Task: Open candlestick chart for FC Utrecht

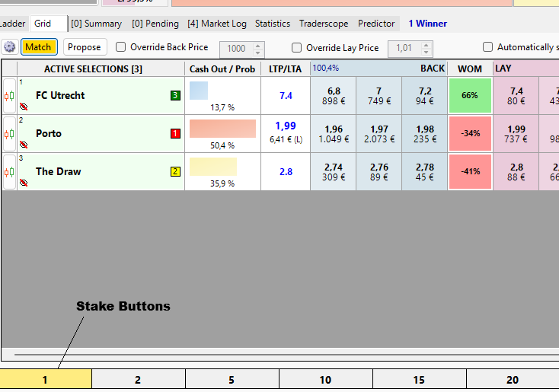Action: (x=9, y=96)
